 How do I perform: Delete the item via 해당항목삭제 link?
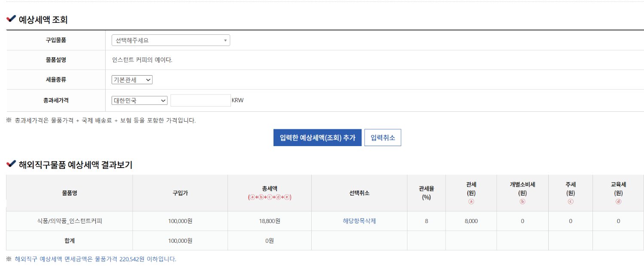click(x=359, y=221)
